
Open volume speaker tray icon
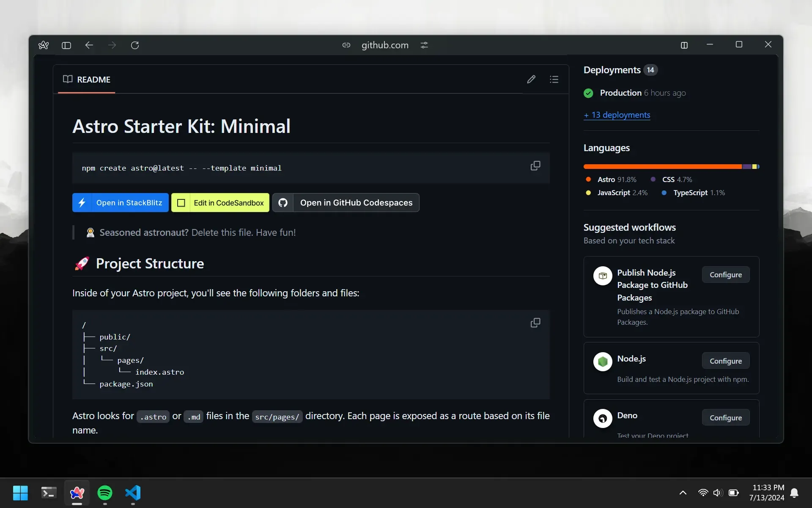pos(718,493)
